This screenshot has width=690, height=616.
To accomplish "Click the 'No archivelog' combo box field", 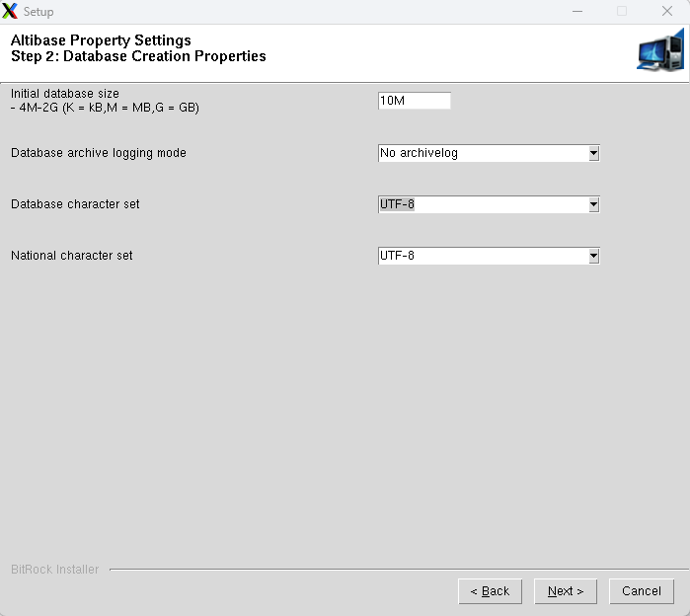I will 482,153.
